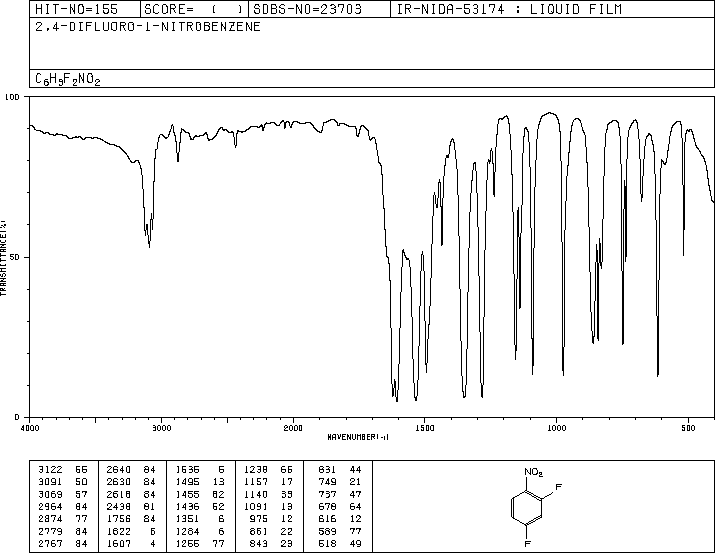Select the 518 peak table entry
The height and width of the screenshot is (553, 715).
click(x=340, y=543)
